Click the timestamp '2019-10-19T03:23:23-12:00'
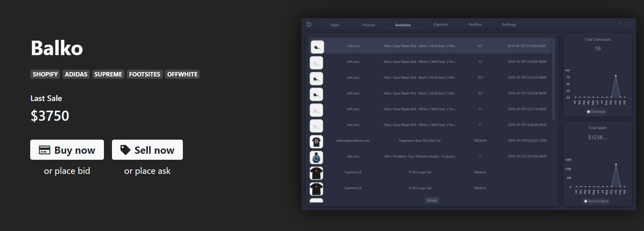644x231 pixels. coord(527,140)
